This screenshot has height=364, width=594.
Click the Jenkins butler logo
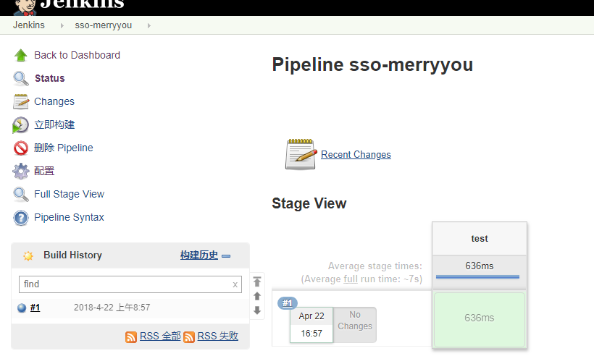(x=25, y=7)
